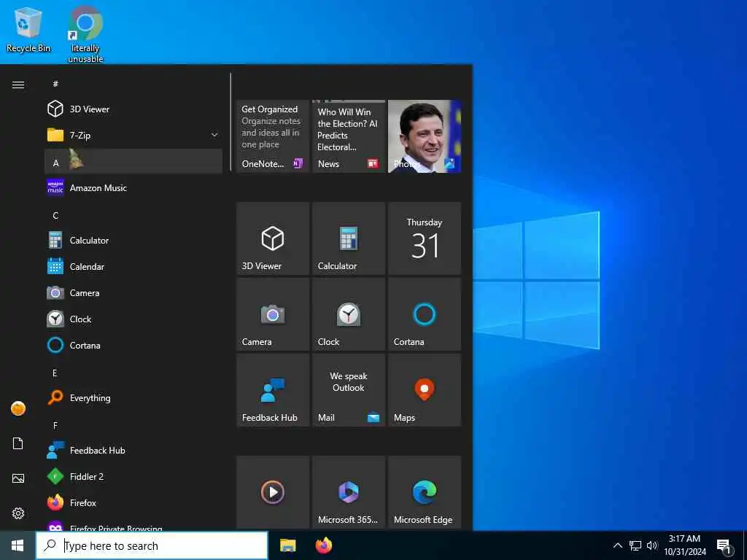Focus the Type here to search box
Image resolution: width=747 pixels, height=560 pixels.
coord(152,545)
